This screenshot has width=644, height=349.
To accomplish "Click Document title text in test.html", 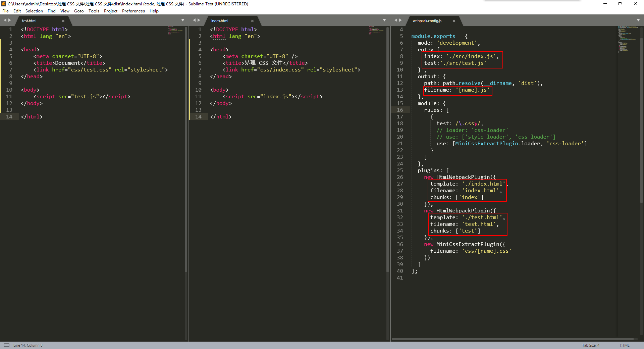I will pos(67,63).
